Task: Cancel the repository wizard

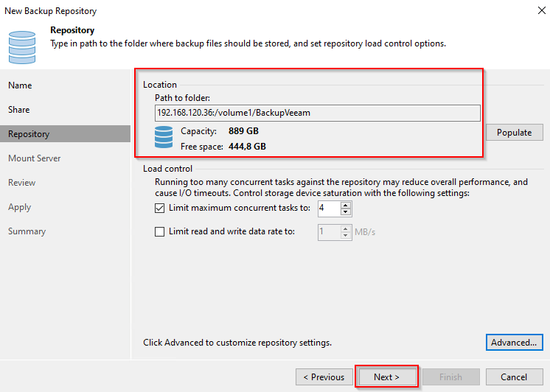Action: [514, 377]
